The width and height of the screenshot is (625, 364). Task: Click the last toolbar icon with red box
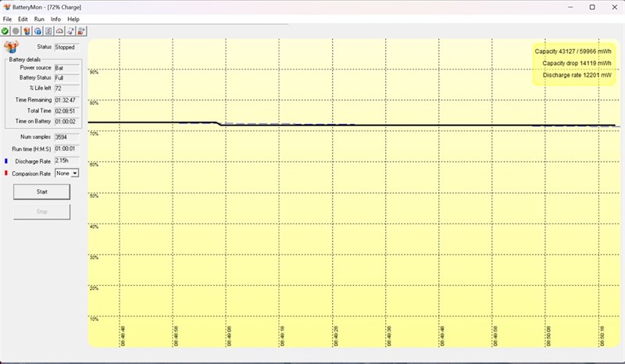click(81, 31)
